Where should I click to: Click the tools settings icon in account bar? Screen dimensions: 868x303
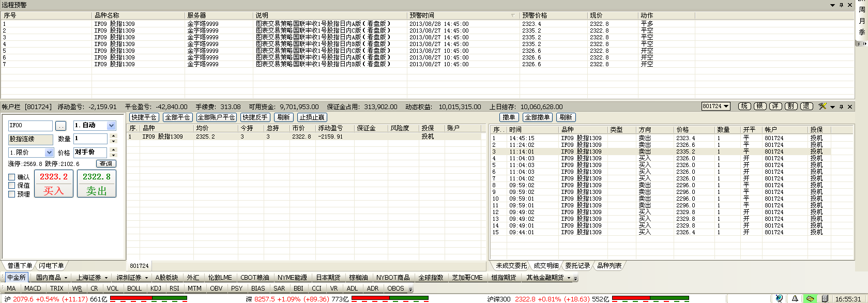coord(822,107)
